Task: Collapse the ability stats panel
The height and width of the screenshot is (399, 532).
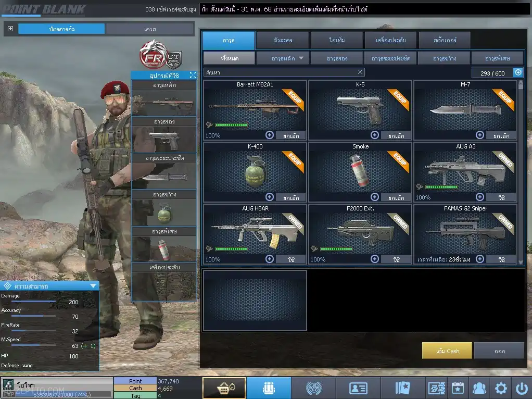Action: [93, 286]
